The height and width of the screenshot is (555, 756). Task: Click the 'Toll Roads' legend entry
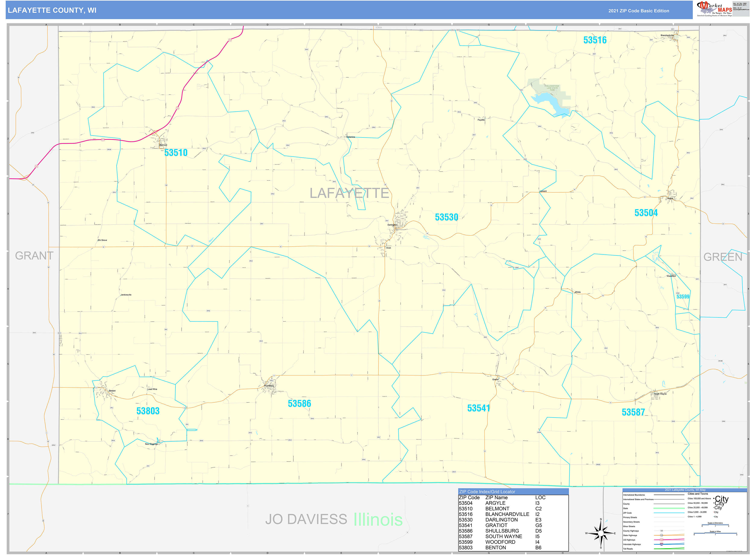pyautogui.click(x=628, y=549)
